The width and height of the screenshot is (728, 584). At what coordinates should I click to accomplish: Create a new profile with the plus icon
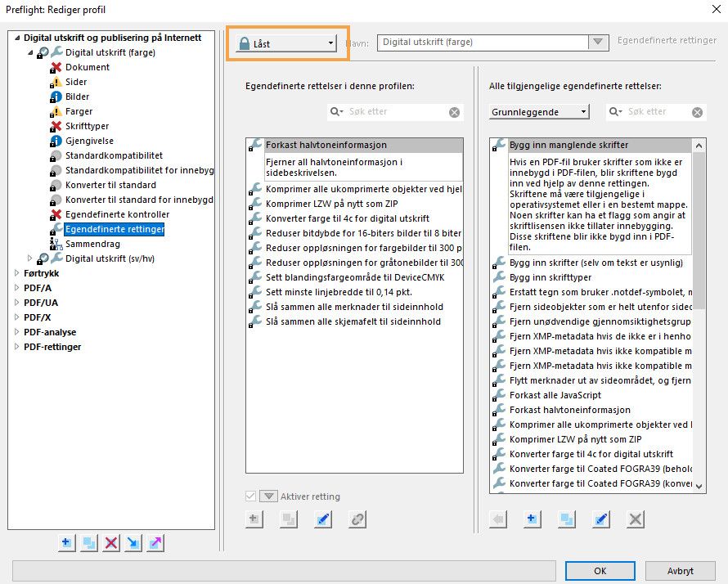66,542
